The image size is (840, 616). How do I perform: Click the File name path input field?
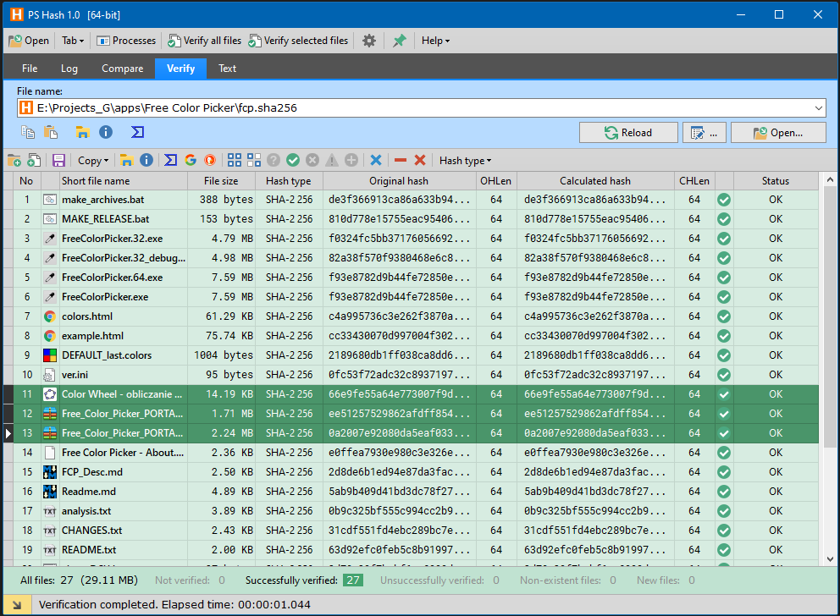[421, 108]
